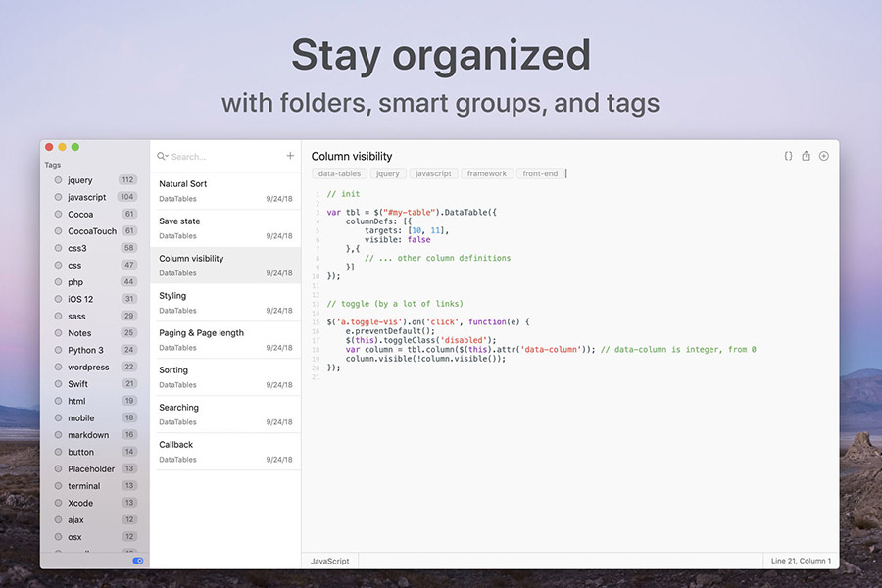Enable the blue toggle at the sidebar bottom
Screen dimensions: 882x588
click(x=137, y=561)
